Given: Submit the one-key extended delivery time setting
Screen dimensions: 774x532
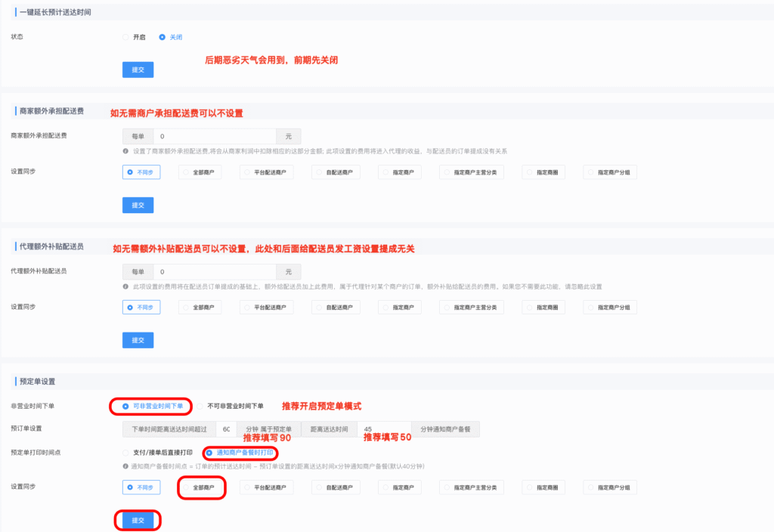Looking at the screenshot, I should click(x=137, y=69).
